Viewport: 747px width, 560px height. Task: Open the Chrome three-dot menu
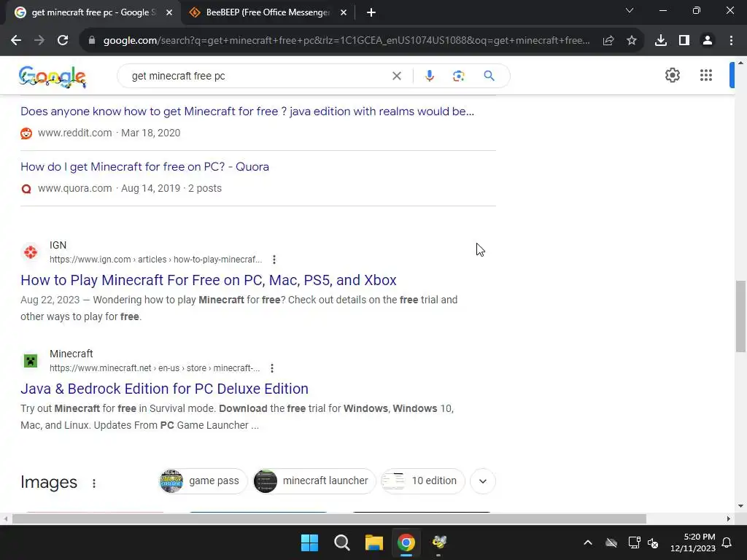pyautogui.click(x=731, y=41)
